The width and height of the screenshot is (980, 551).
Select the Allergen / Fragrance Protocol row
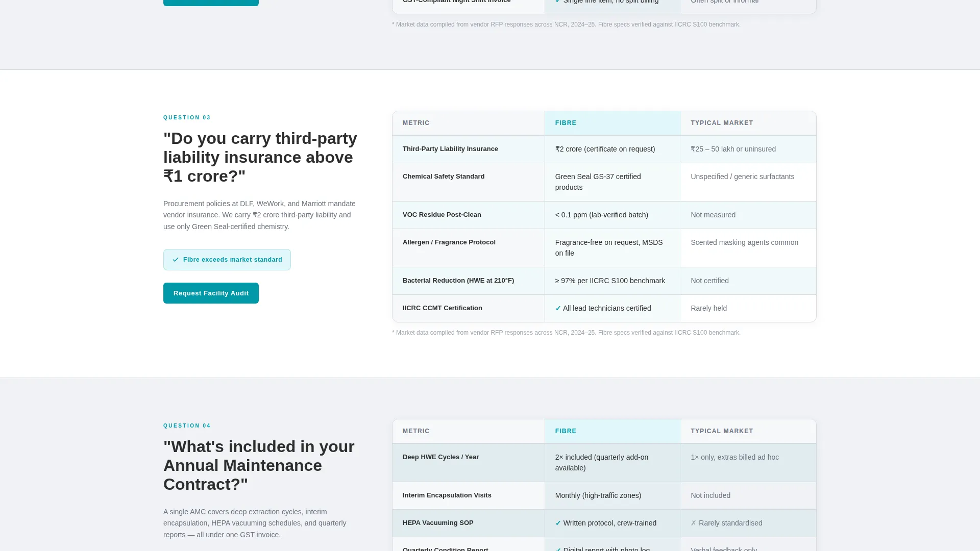(x=604, y=248)
